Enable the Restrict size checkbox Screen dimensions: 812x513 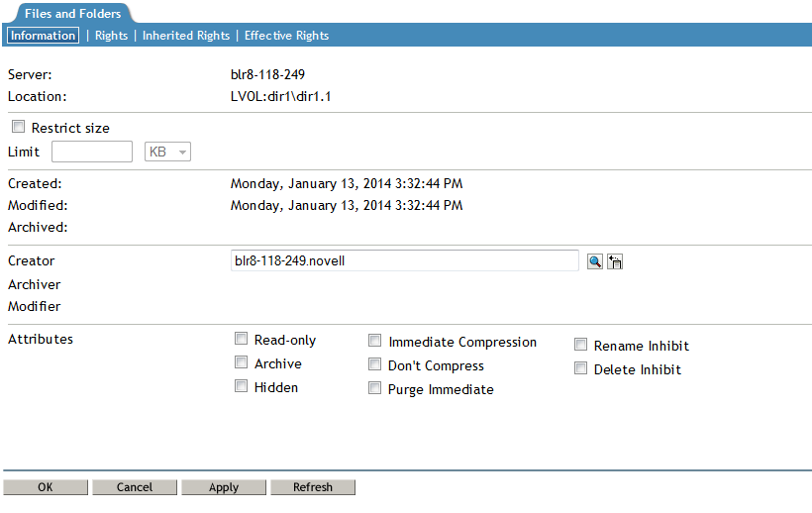pyautogui.click(x=18, y=128)
